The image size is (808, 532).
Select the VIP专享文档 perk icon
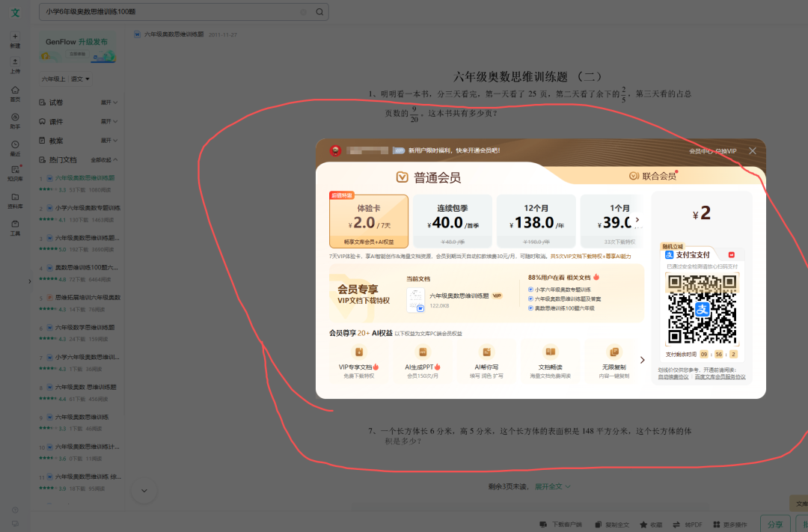tap(359, 352)
